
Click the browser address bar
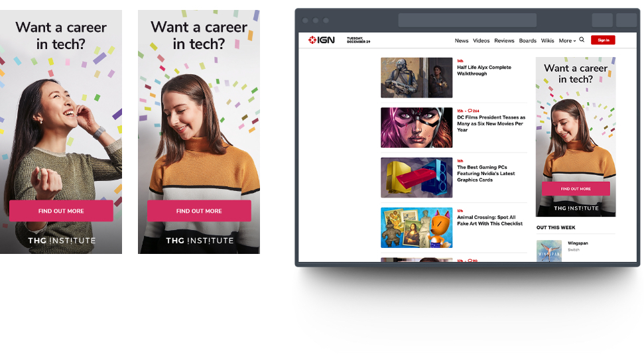(x=468, y=20)
